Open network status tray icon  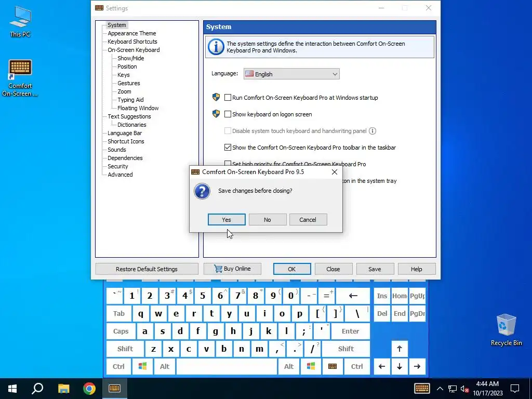(x=453, y=389)
